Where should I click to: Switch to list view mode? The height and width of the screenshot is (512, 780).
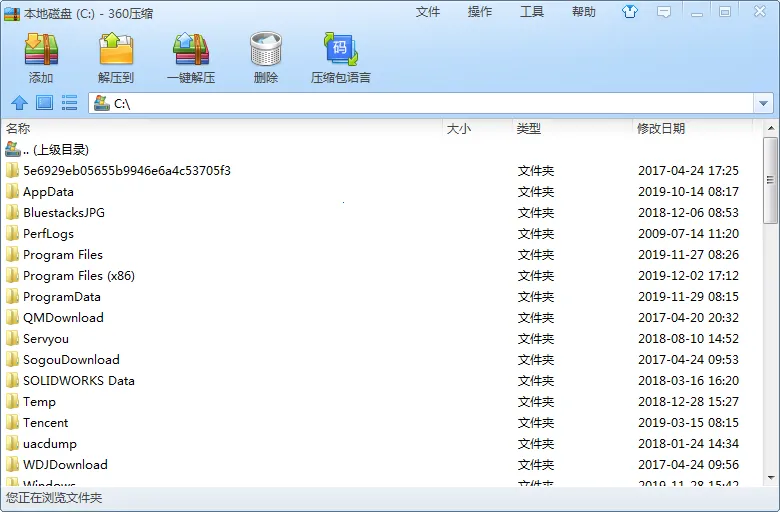(69, 103)
